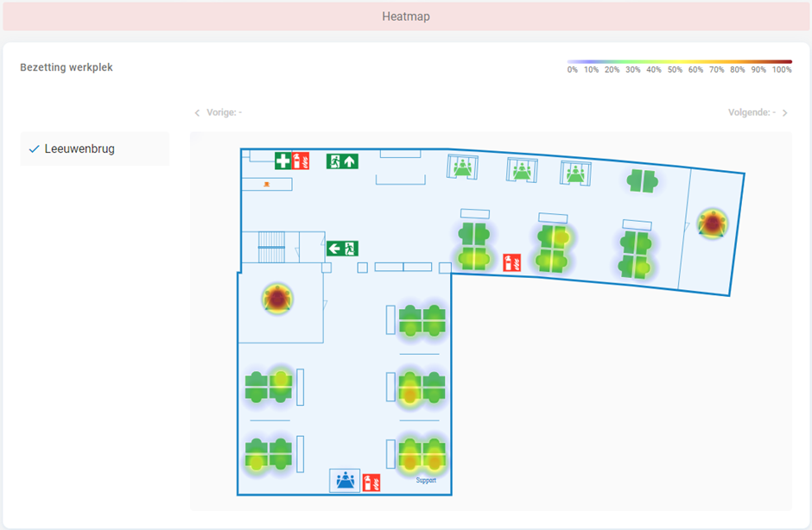Viewport: 812px width, 530px height.
Task: Click the occupancy percentage color legend bar
Action: (x=679, y=62)
